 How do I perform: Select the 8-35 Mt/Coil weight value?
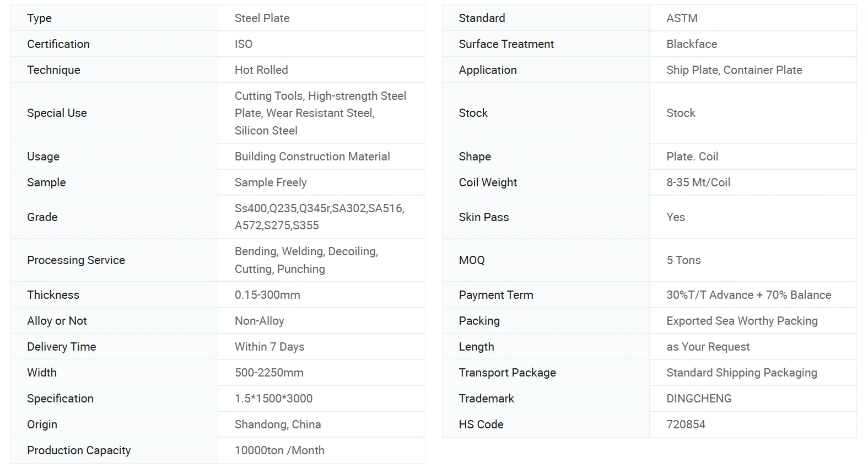coord(698,182)
